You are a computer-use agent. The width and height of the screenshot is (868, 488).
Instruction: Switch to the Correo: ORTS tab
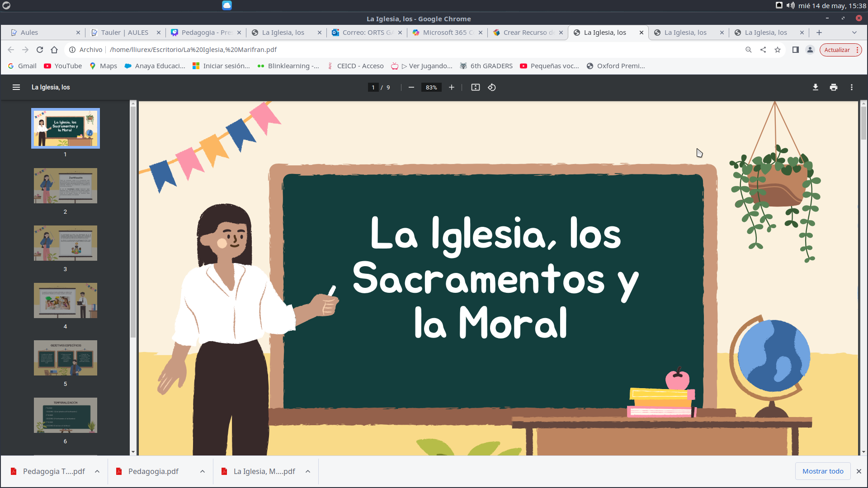click(x=367, y=33)
